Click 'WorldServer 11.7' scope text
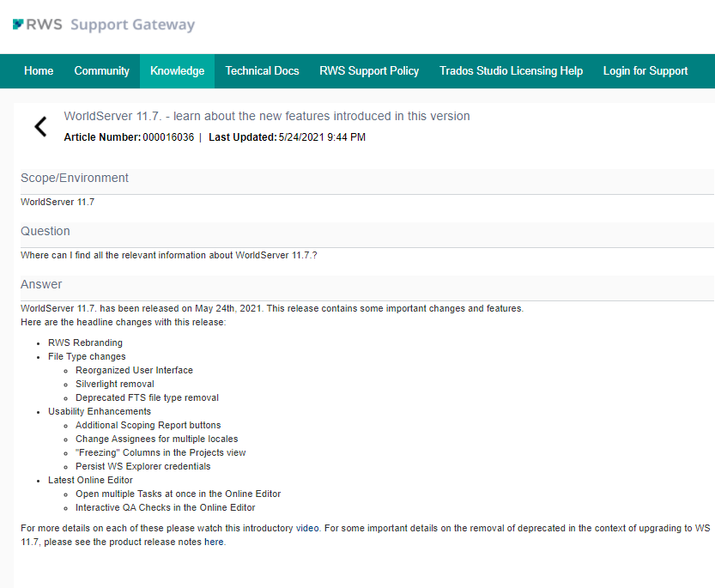The width and height of the screenshot is (715, 588). [x=58, y=202]
